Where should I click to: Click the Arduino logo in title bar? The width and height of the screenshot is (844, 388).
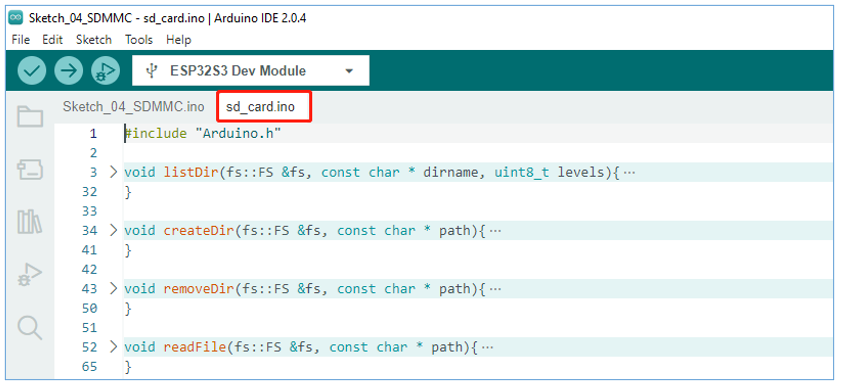click(17, 18)
